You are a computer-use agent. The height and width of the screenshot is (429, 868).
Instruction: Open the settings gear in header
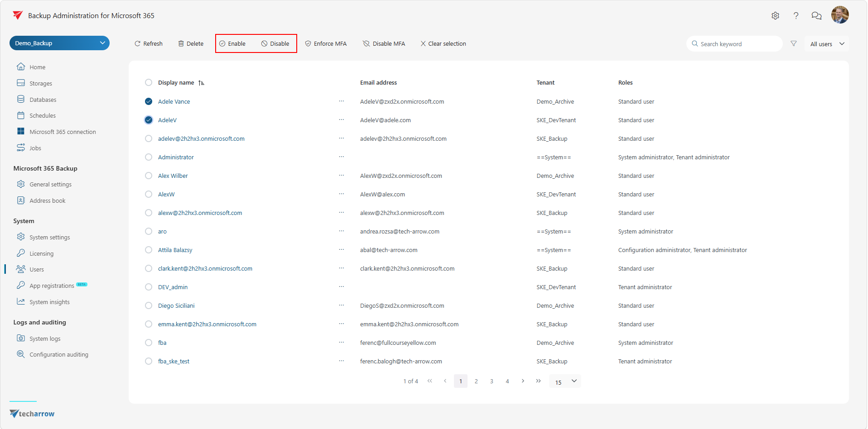pyautogui.click(x=775, y=15)
